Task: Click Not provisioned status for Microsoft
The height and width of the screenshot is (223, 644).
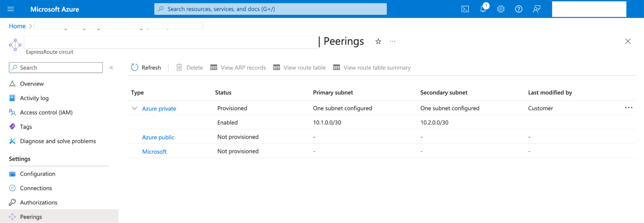Action: [x=238, y=151]
